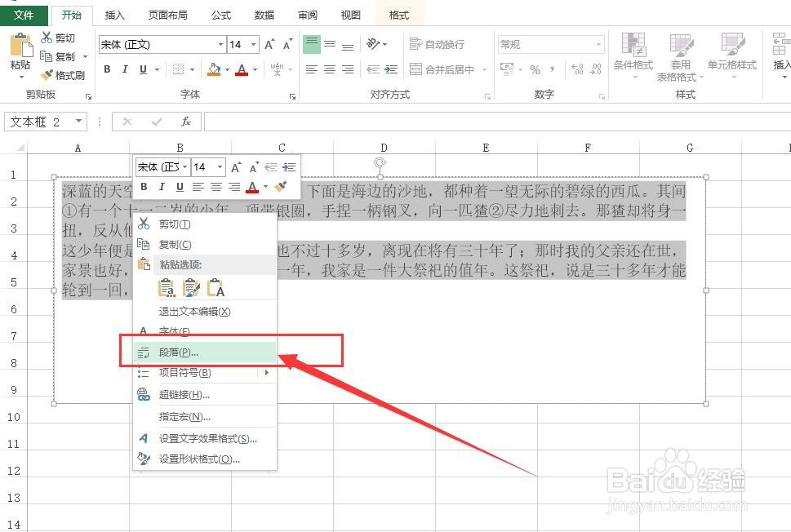Select middle vertical align in the ribbon
The height and width of the screenshot is (532, 791).
[330, 44]
